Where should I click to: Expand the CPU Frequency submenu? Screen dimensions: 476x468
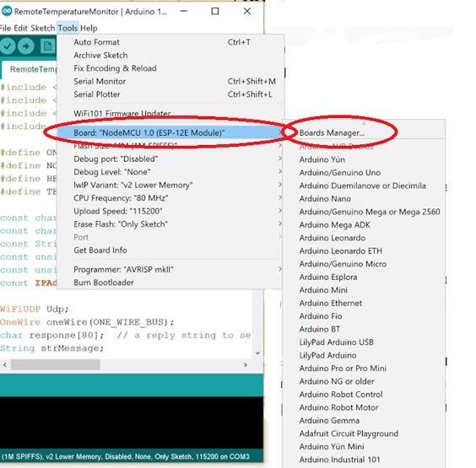[170, 198]
